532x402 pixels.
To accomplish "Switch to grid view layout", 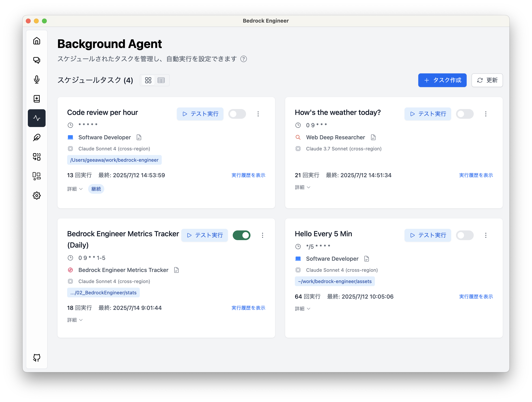I will click(148, 80).
